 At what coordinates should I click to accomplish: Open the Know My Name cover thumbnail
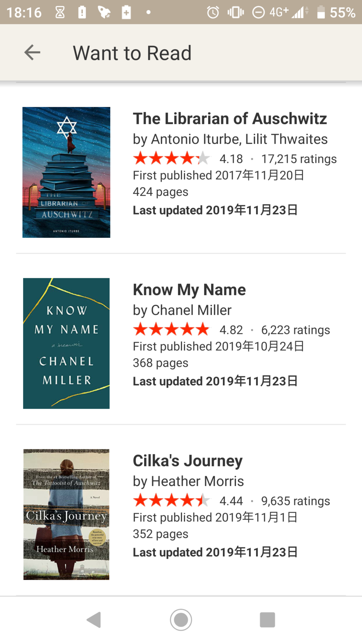pyautogui.click(x=66, y=343)
